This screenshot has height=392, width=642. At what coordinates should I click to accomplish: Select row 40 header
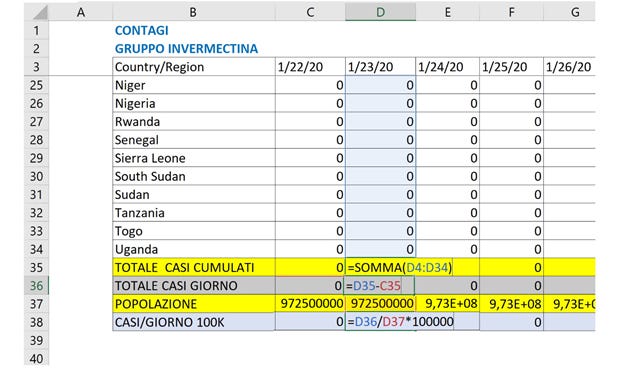click(x=36, y=358)
